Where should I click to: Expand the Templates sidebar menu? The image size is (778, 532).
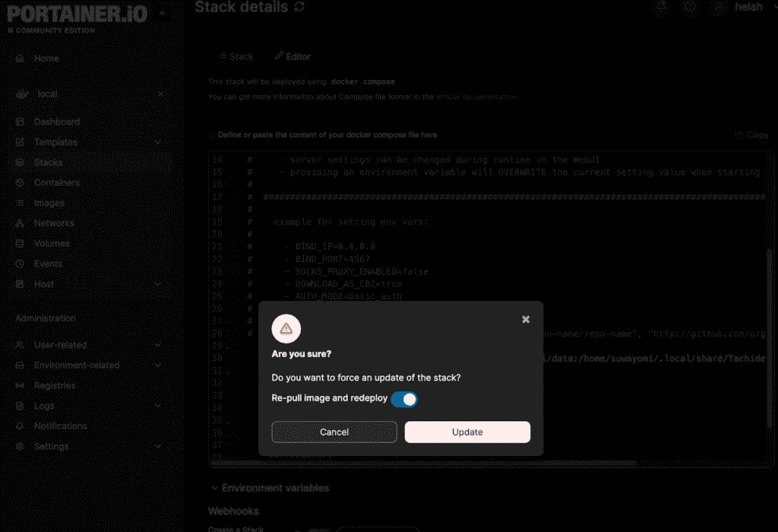pos(158,142)
